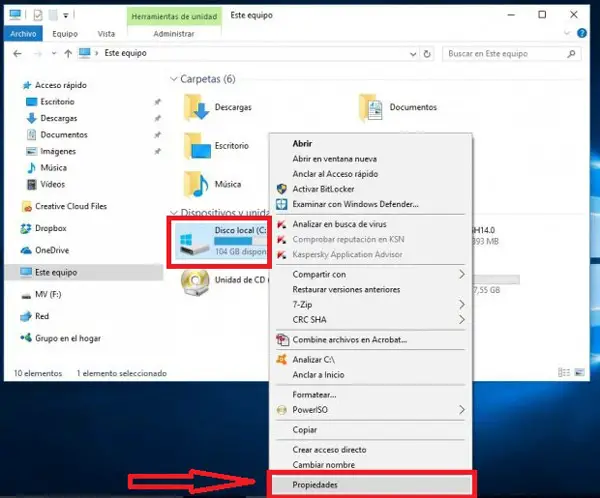Click Activar BitLocker menu entry
Viewport: 600px width, 498px height.
323,189
